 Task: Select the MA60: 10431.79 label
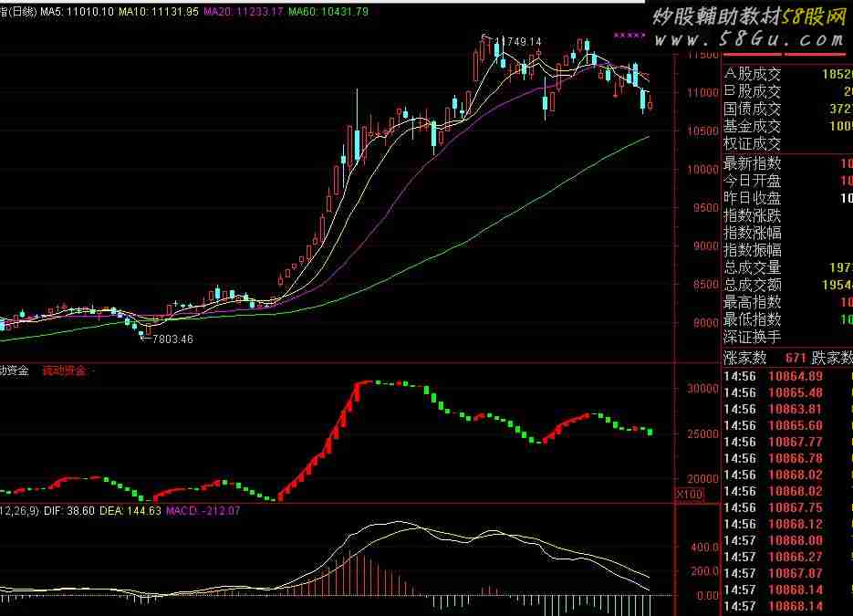(x=328, y=12)
